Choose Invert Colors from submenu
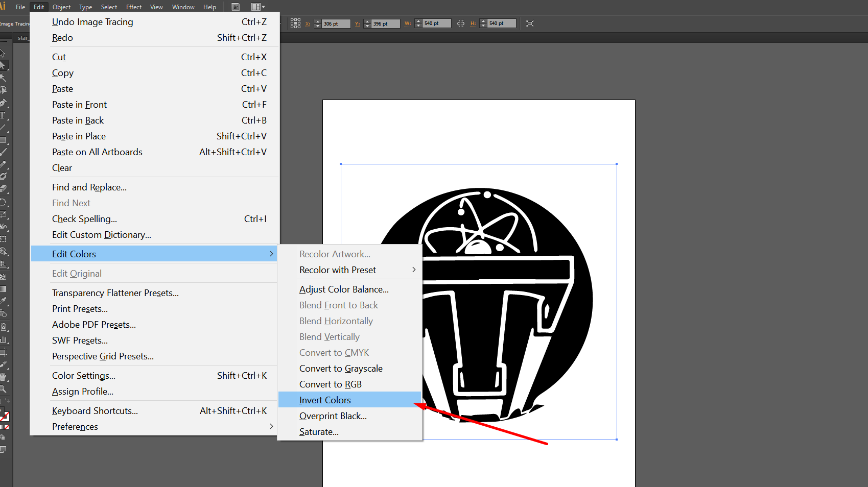Viewport: 868px width, 487px height. 349,400
